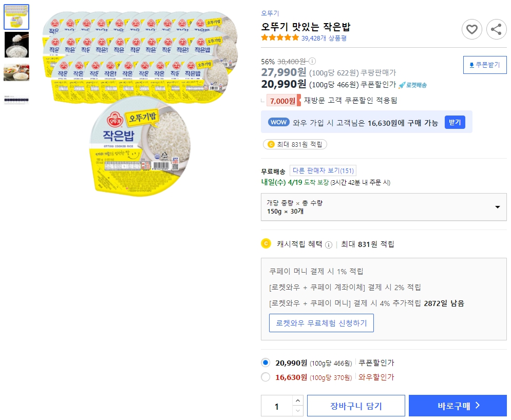Add product to wishlist with heart icon
Image resolution: width=511 pixels, height=420 pixels.
[472, 29]
